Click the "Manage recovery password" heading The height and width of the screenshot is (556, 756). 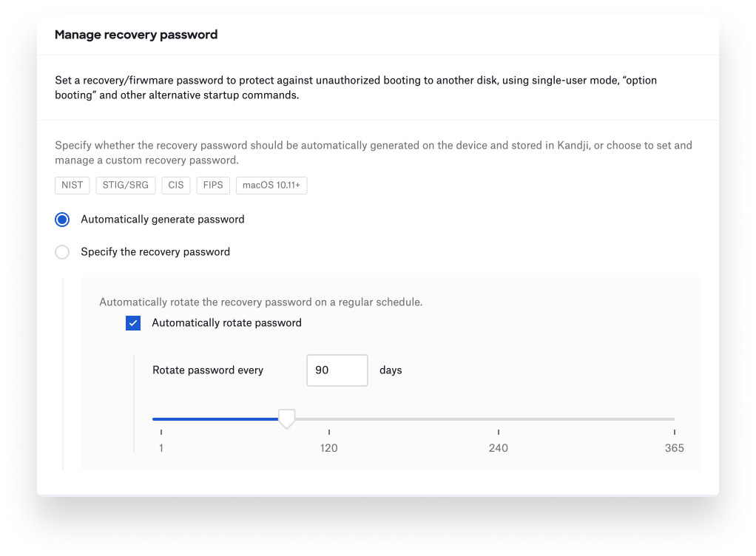136,34
